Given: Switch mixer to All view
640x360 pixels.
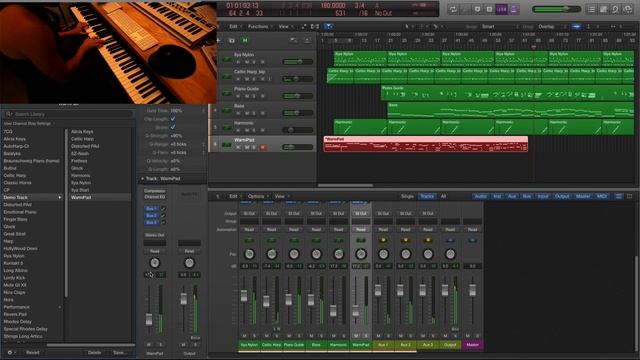Looking at the screenshot, I should click(443, 196).
